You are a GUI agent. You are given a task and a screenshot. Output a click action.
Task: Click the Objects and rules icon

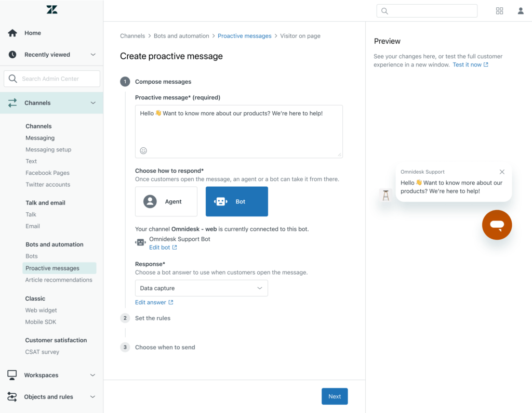12,397
